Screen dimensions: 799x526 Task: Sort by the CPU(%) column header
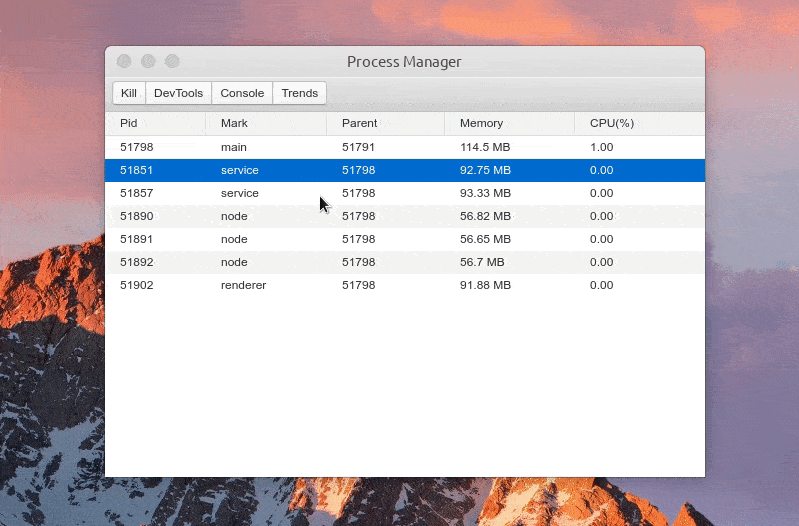click(640, 123)
